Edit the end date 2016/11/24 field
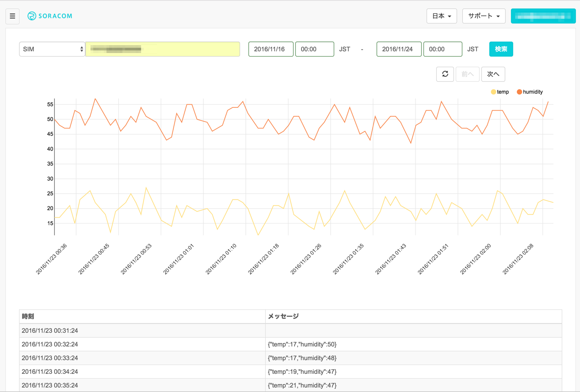Viewport: 580px width, 392px height. (x=399, y=49)
